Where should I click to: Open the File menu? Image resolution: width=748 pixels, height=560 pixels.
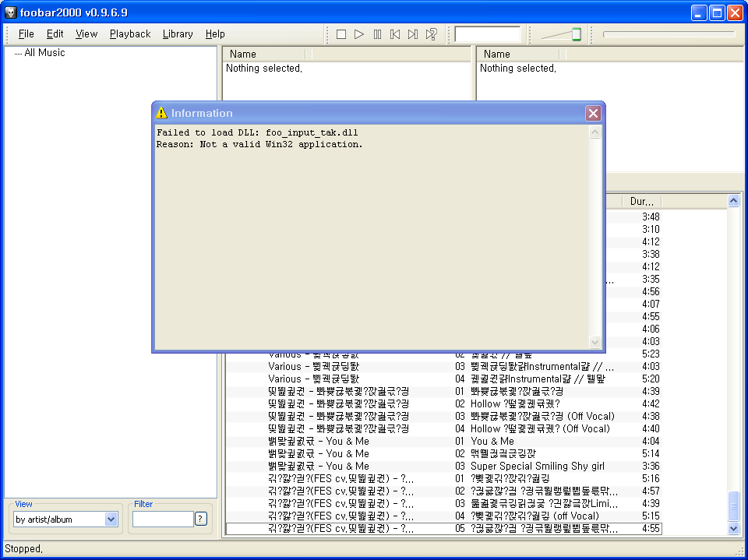[26, 34]
